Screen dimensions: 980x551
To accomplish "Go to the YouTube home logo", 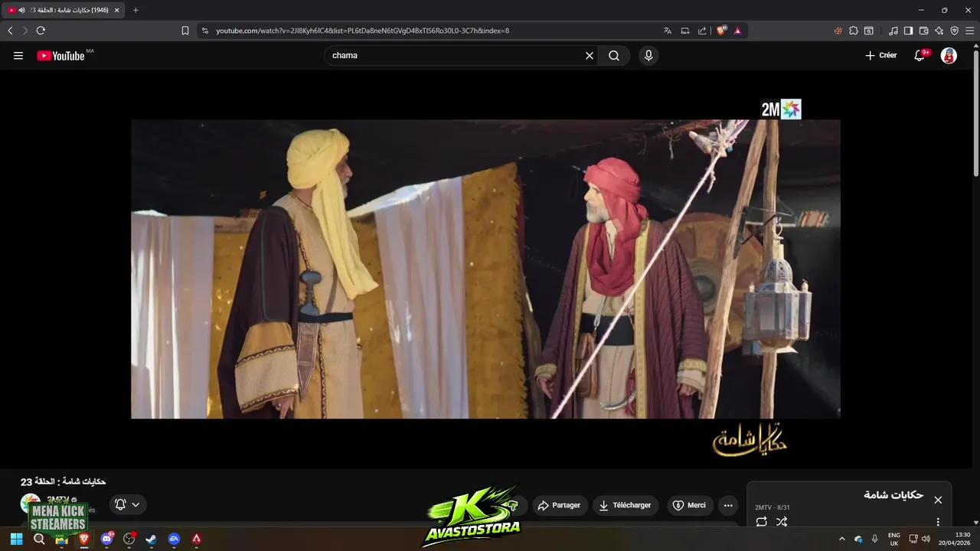I will point(60,55).
